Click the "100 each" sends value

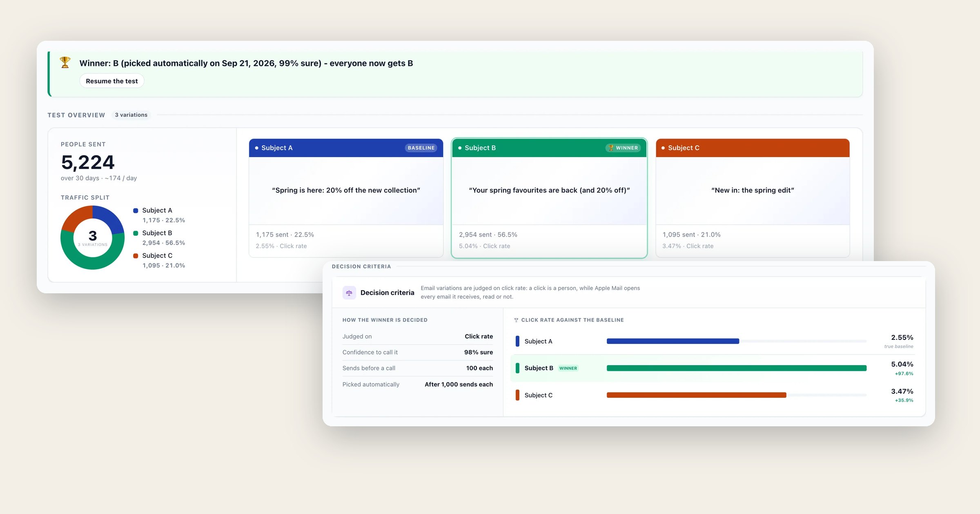[479, 368]
